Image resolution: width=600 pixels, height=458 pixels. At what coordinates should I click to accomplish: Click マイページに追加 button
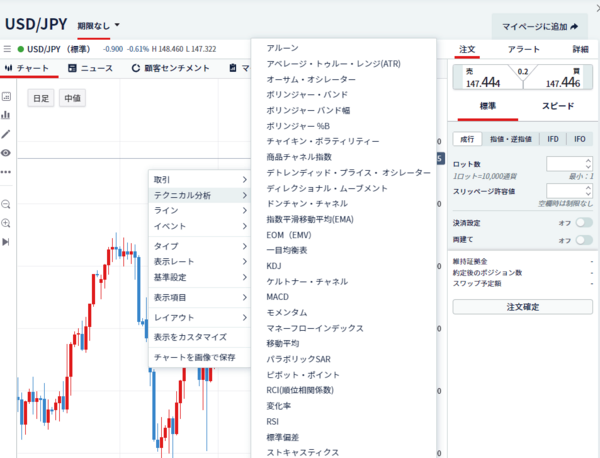540,26
